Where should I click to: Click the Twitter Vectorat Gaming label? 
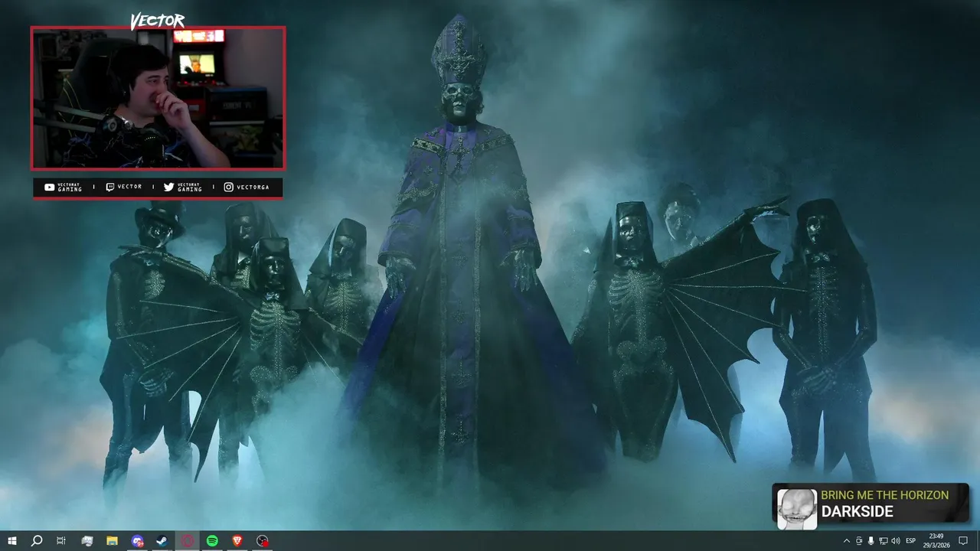[183, 187]
